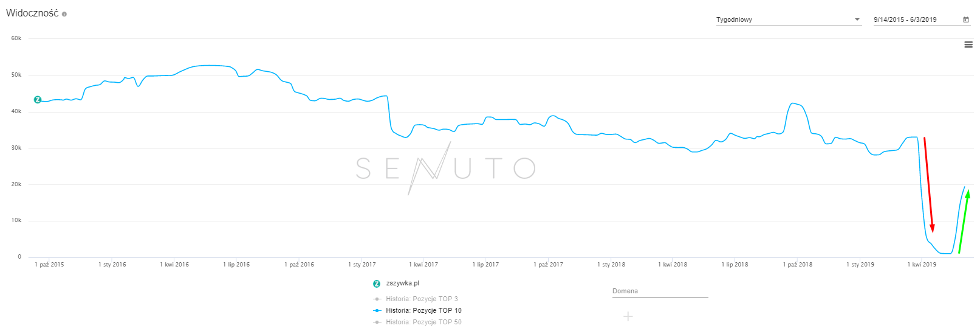Toggle Historia: Pozycje TOP 3 series
Image resolution: width=980 pixels, height=331 pixels.
pyautogui.click(x=422, y=299)
